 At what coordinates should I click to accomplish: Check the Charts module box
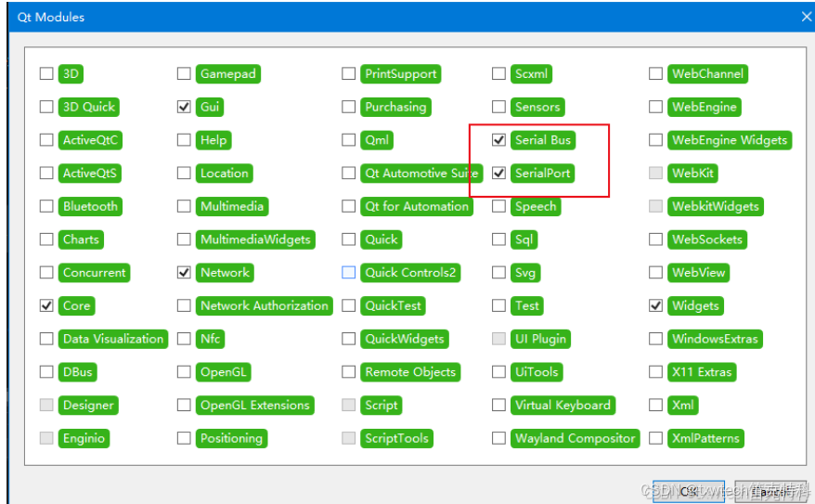[46, 239]
